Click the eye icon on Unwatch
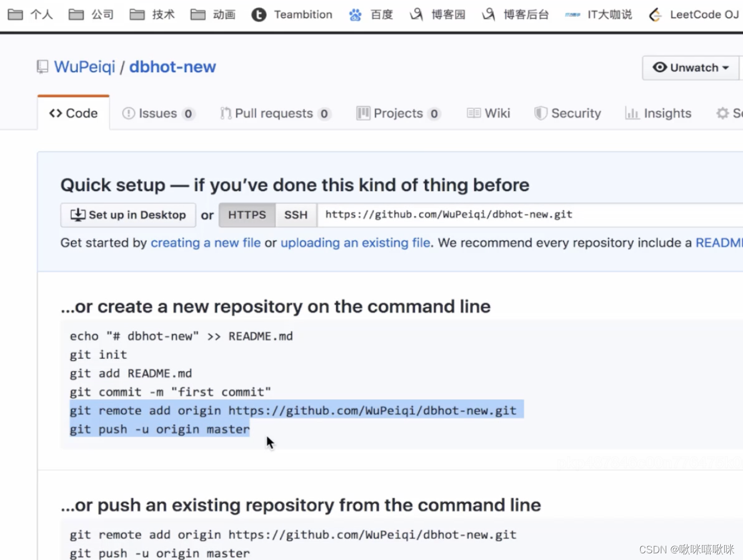The width and height of the screenshot is (743, 560). point(660,67)
